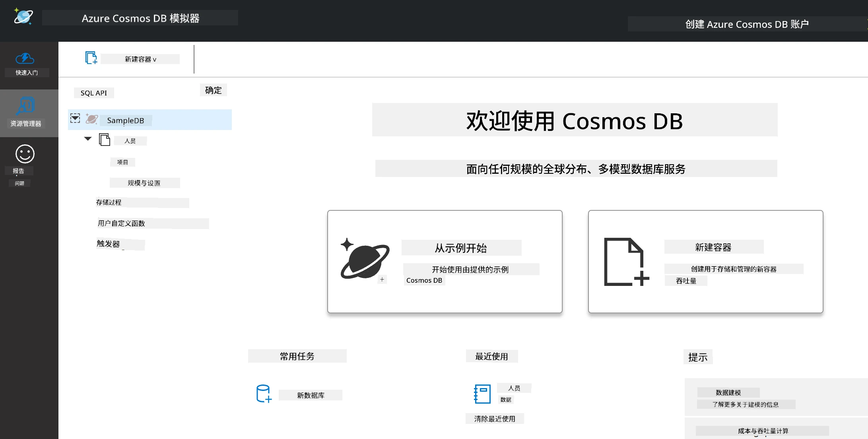Collapse the SampleDB database node
This screenshot has width=868, height=439.
[75, 118]
